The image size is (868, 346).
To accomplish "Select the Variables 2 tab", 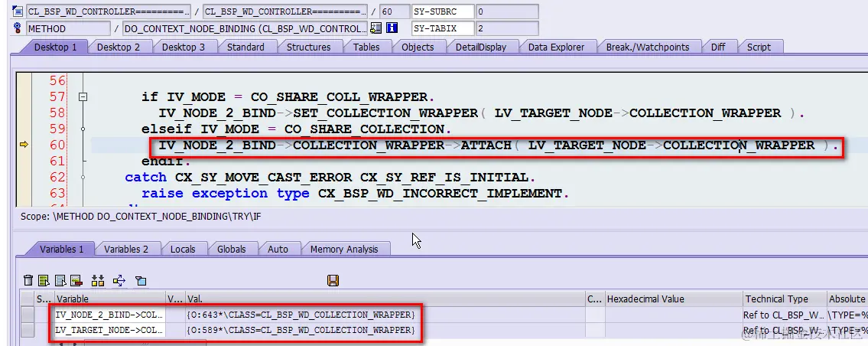I will pos(126,249).
